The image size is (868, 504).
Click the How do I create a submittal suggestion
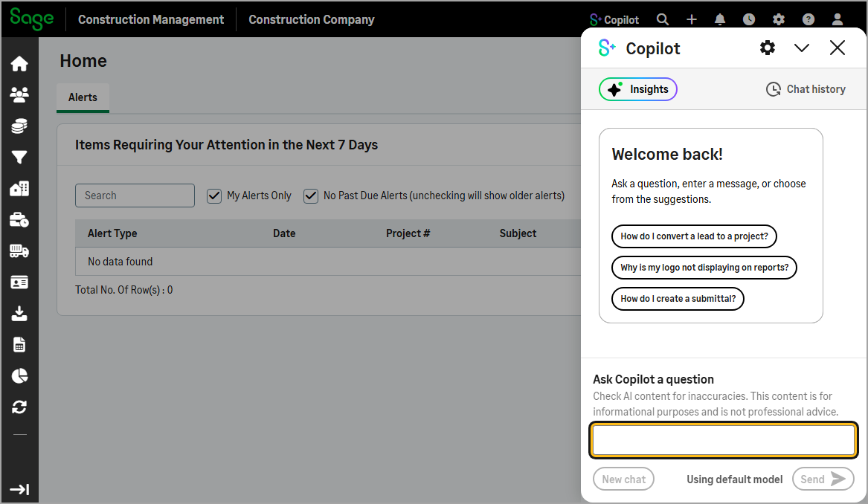pos(678,299)
